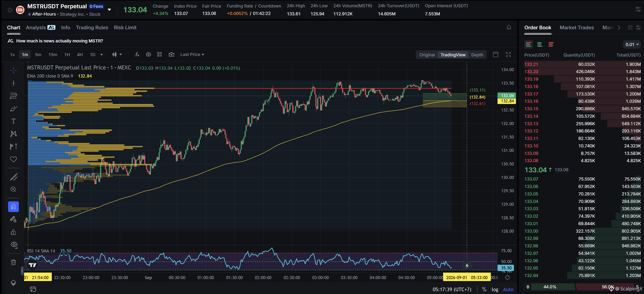Image resolution: width=644 pixels, height=294 pixels.
Task: Open the price alert bell icon
Action: point(509,27)
